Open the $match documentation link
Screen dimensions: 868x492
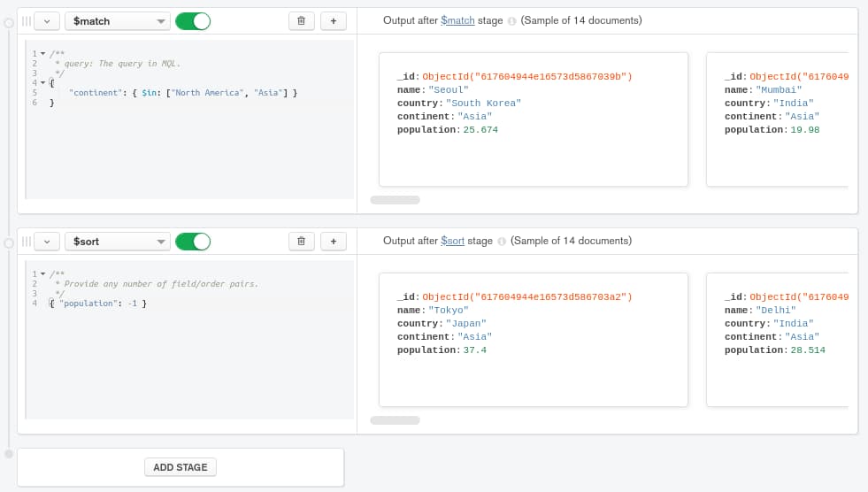click(x=457, y=20)
